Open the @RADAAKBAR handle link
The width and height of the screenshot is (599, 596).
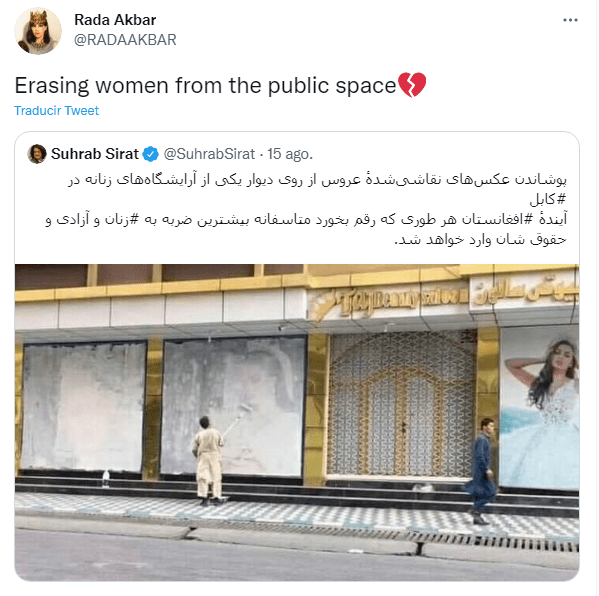(x=125, y=40)
